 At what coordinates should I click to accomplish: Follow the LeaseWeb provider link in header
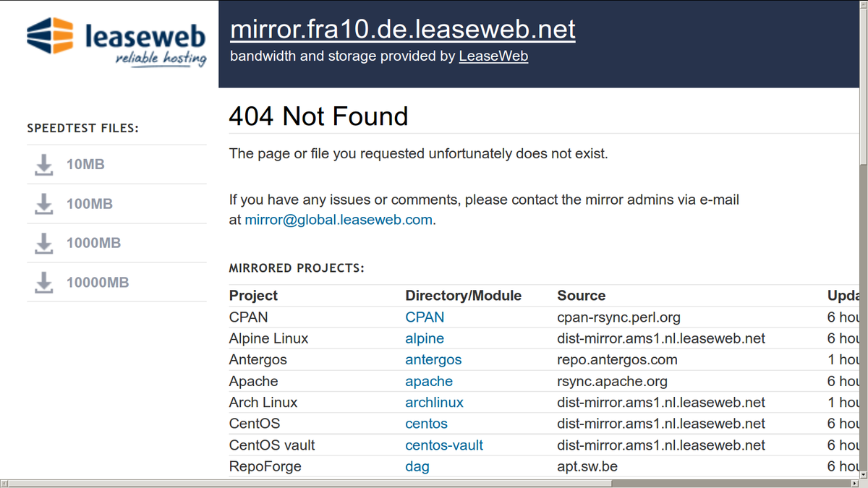tap(493, 56)
